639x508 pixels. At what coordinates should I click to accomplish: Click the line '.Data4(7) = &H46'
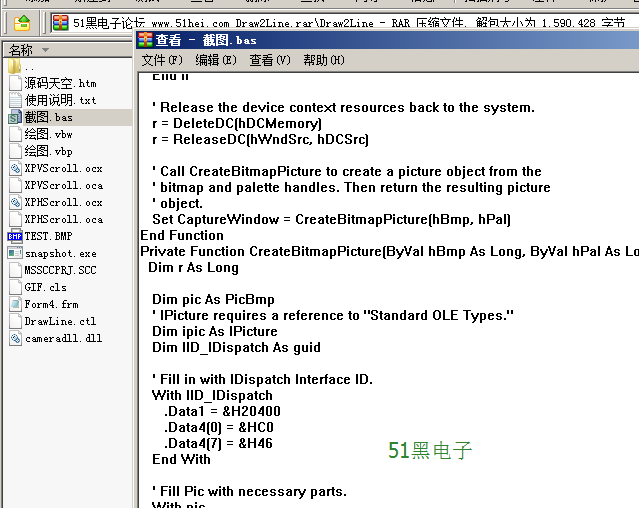point(218,443)
